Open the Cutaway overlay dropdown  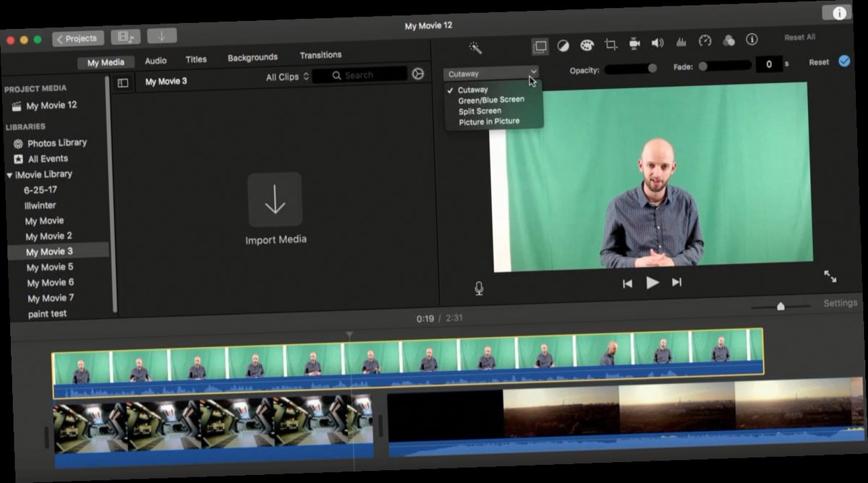(x=491, y=73)
